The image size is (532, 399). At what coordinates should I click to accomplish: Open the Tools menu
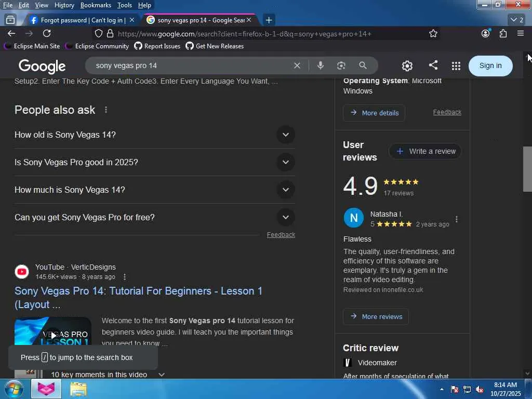point(125,5)
